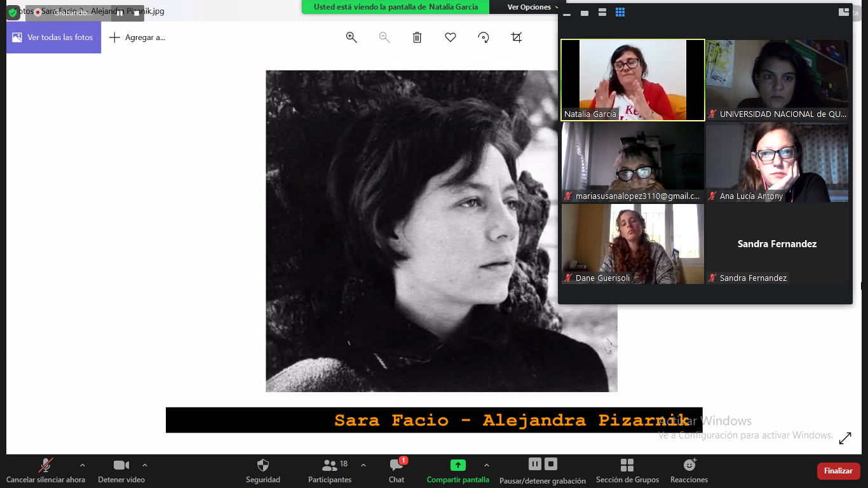Viewport: 868px width, 488px height.
Task: Open Sección de Grupos breakout rooms
Action: pos(627,470)
